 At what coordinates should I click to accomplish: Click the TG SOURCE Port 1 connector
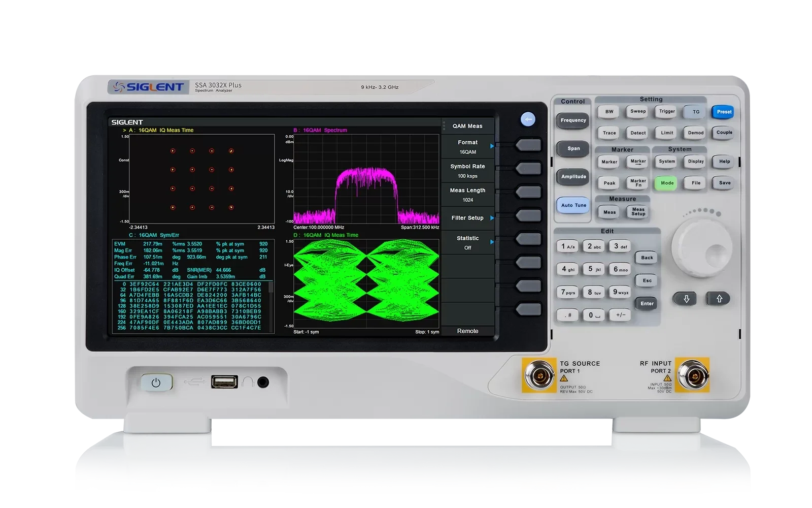pos(539,376)
